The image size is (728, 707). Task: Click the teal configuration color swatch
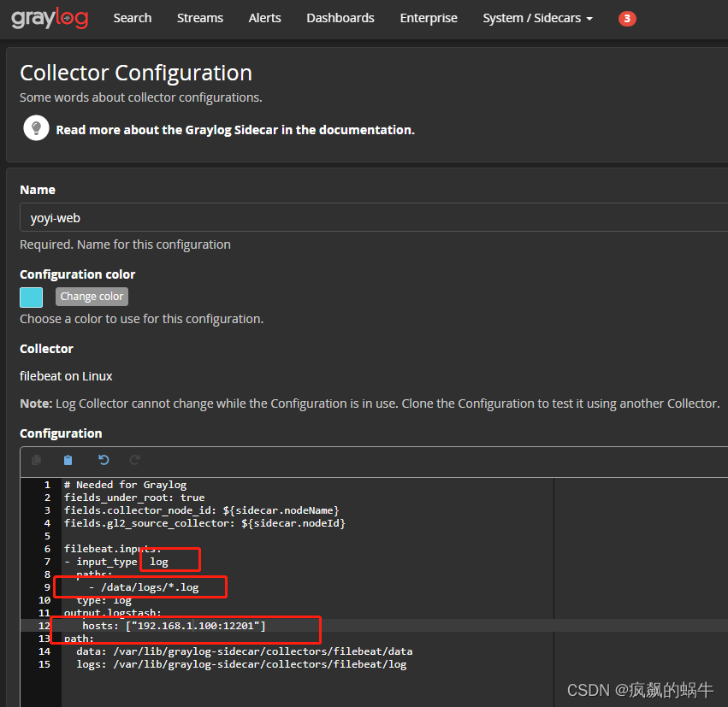(30, 297)
